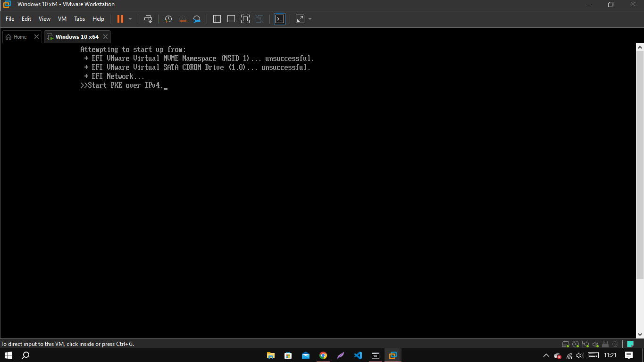The image size is (644, 362).
Task: Open Microsoft Store from the taskbar
Action: click(288, 355)
